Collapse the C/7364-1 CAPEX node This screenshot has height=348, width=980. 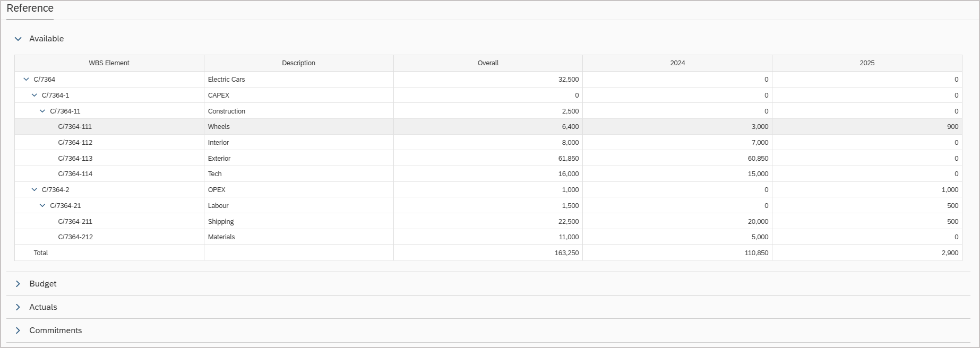tap(33, 95)
